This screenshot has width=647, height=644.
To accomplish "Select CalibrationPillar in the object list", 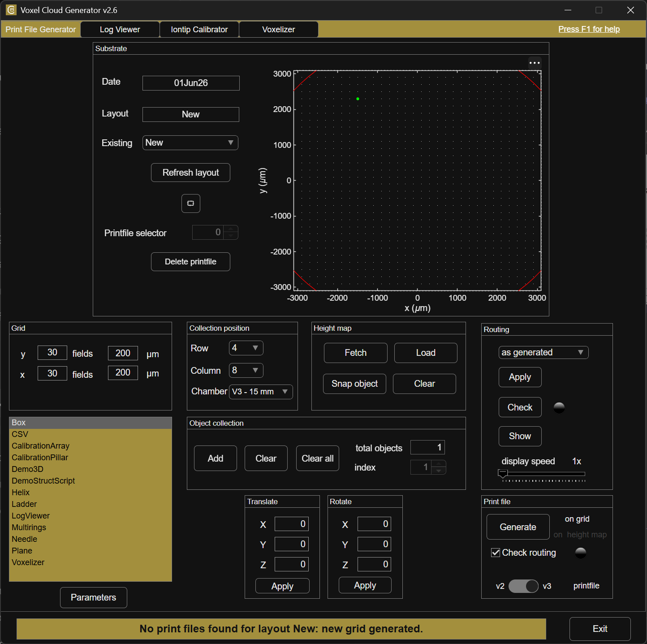I will [91, 458].
